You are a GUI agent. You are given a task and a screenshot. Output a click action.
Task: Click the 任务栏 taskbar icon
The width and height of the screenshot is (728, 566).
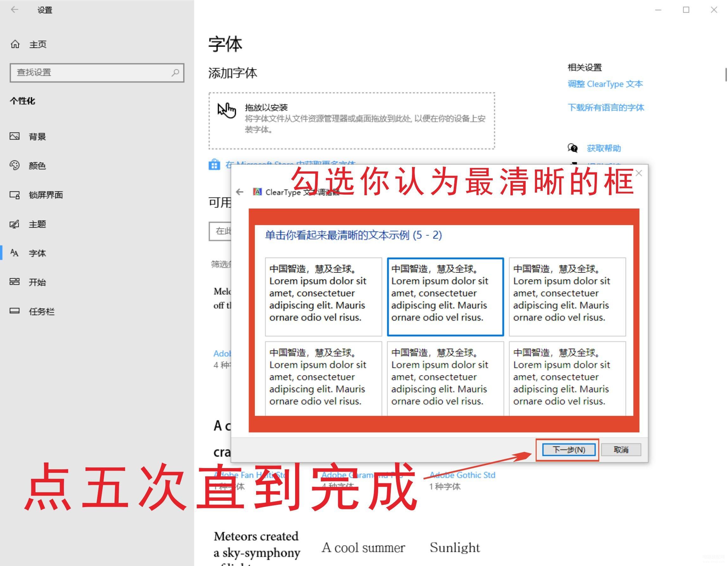tap(15, 311)
